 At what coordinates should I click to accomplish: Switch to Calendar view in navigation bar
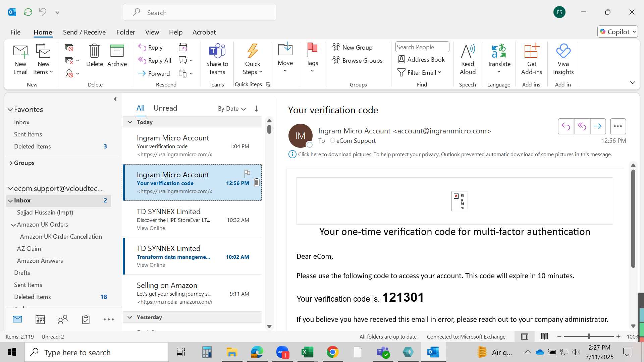point(40,319)
